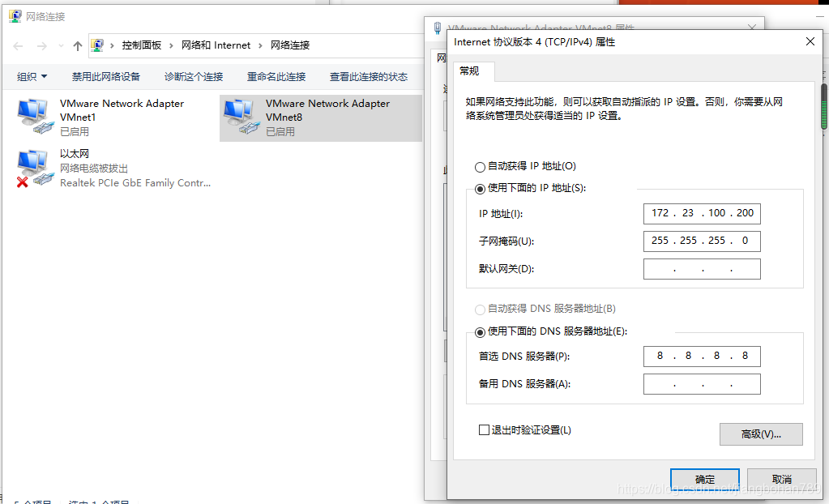Select 自动获得 DNS 服务器地址 radio button
The height and width of the screenshot is (504, 829).
pos(480,310)
